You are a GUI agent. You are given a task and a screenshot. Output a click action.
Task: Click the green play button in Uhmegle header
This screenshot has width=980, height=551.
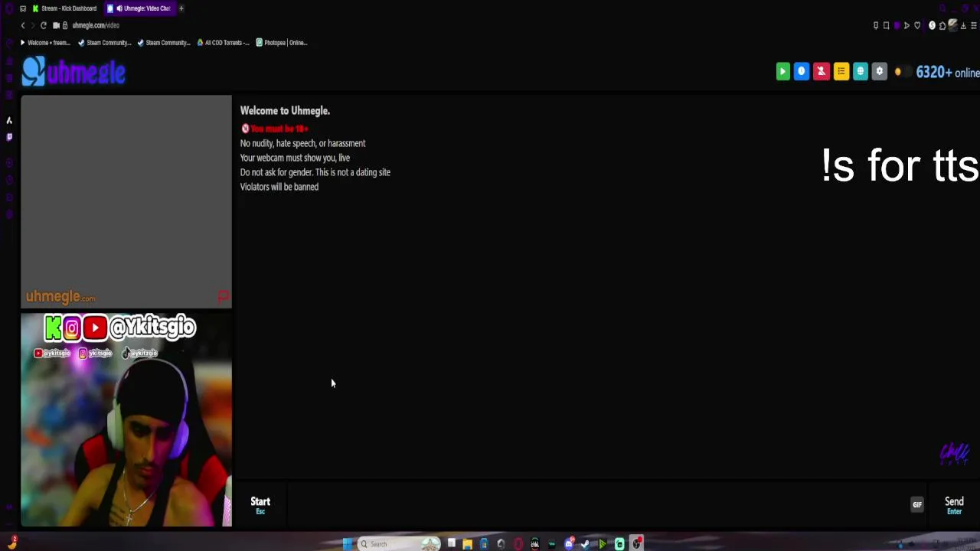782,71
